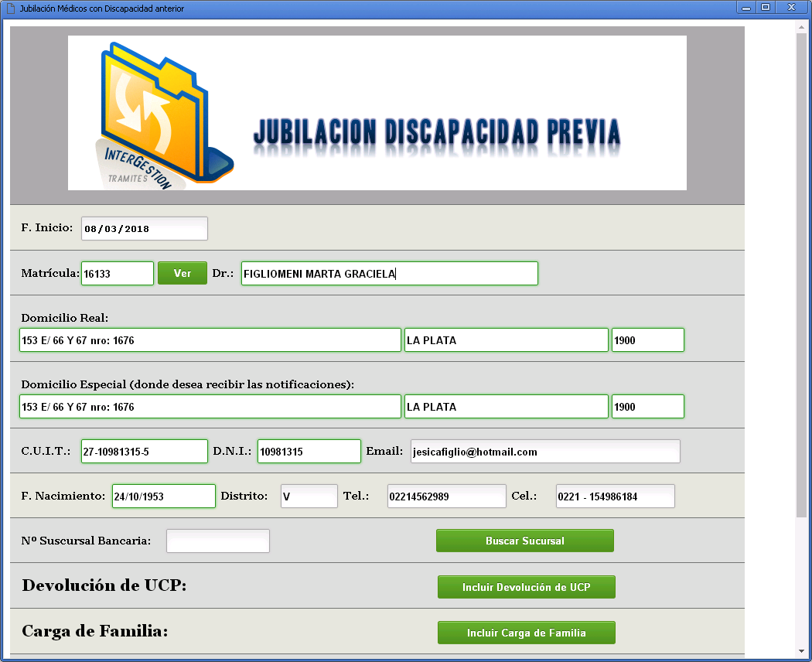Image resolution: width=812 pixels, height=662 pixels.
Task: Click the F. Inicio date field
Action: [145, 228]
